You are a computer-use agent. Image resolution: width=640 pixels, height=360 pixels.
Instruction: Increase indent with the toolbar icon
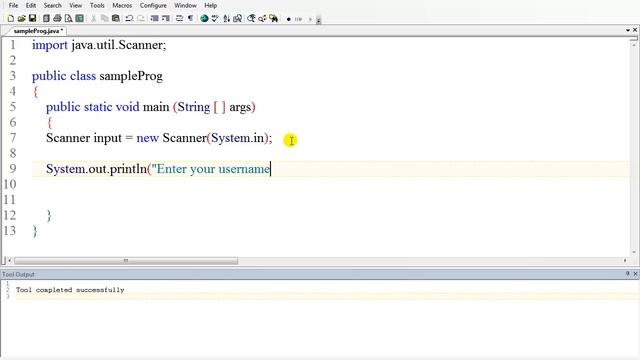pos(165,18)
